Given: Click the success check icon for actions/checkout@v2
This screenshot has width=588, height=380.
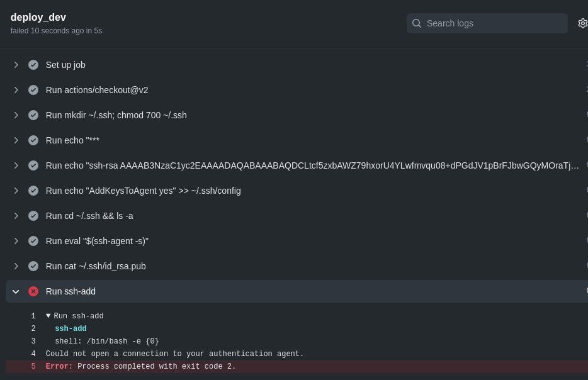Looking at the screenshot, I should point(33,90).
